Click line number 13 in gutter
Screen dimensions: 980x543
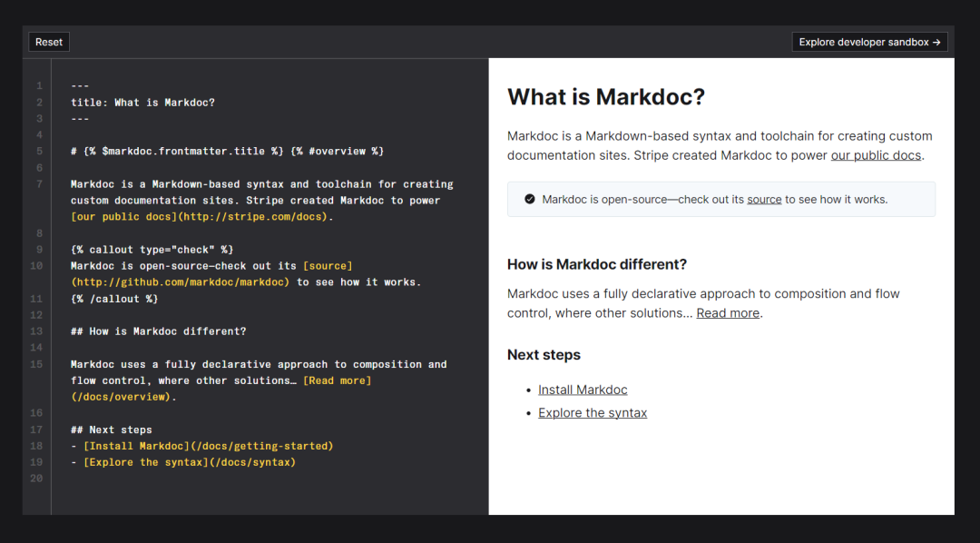[37, 331]
